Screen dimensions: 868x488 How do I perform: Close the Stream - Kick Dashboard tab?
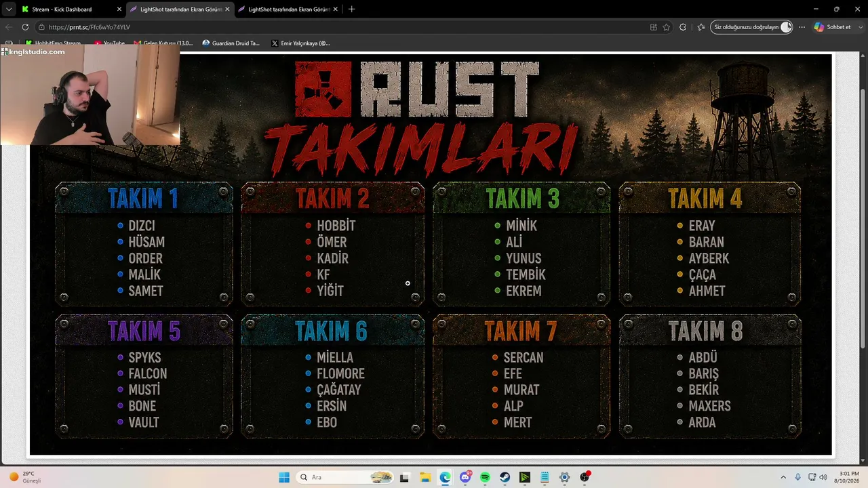[119, 9]
